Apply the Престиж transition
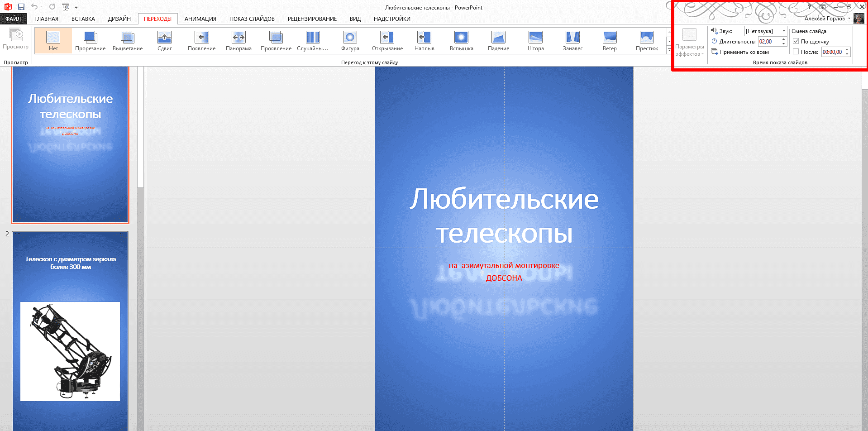This screenshot has height=431, width=868. click(646, 41)
